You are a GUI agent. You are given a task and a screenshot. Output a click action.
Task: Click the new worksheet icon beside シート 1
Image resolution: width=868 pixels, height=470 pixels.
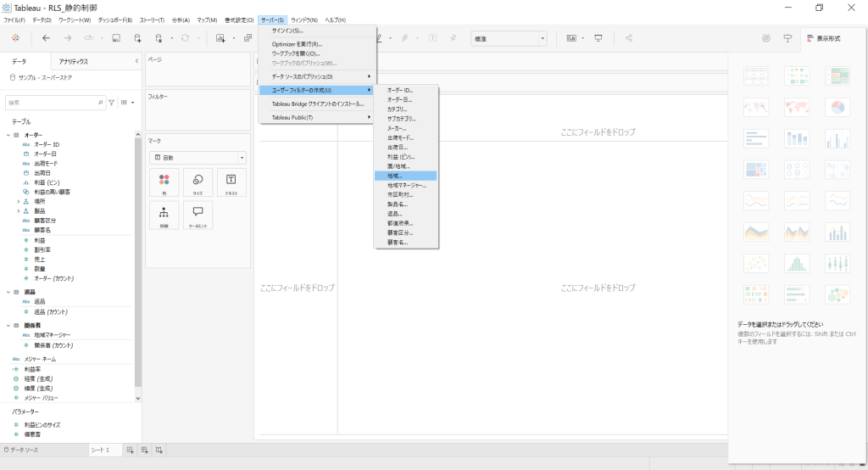130,450
